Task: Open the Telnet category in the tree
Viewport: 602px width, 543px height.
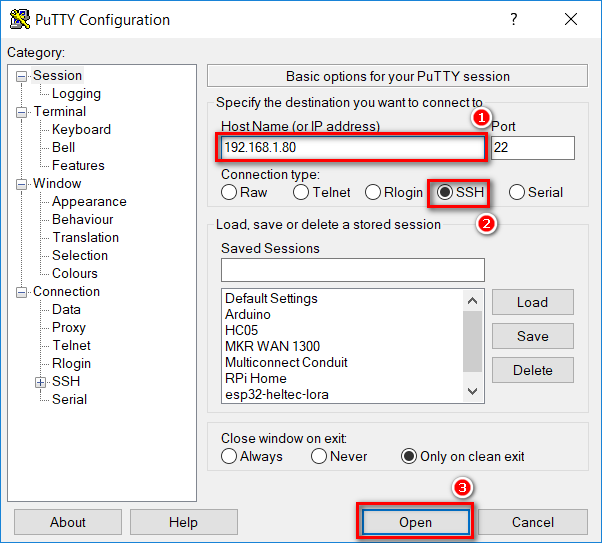Action: [71, 346]
